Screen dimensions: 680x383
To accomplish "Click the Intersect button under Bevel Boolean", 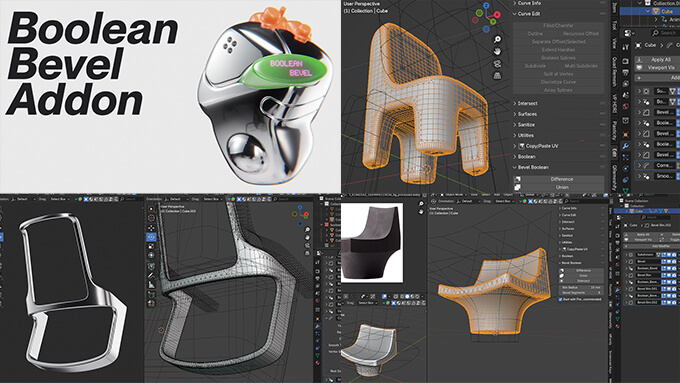I will [x=582, y=281].
